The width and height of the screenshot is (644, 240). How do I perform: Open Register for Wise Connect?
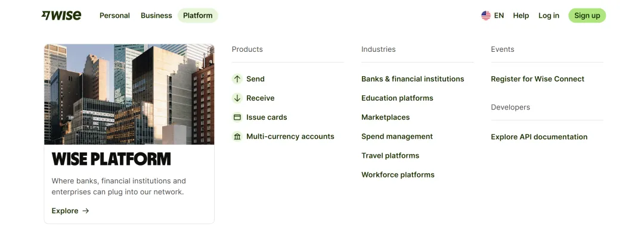tap(537, 79)
